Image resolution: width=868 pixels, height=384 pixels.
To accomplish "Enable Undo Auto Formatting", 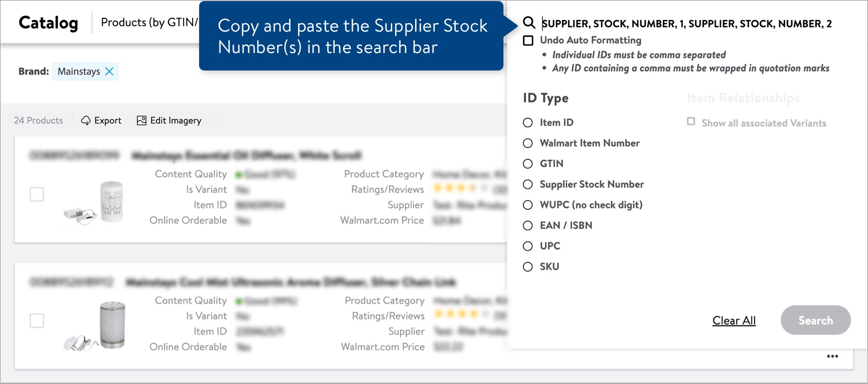I will click(528, 40).
